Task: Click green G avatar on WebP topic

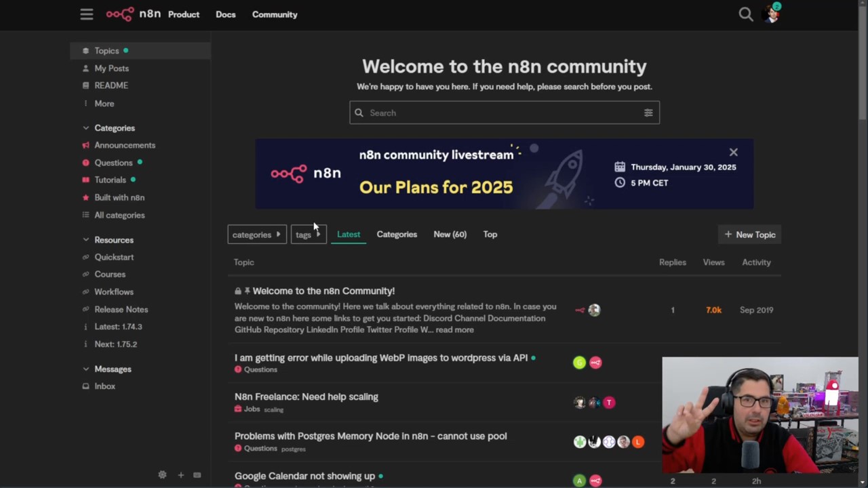Action: pyautogui.click(x=579, y=363)
